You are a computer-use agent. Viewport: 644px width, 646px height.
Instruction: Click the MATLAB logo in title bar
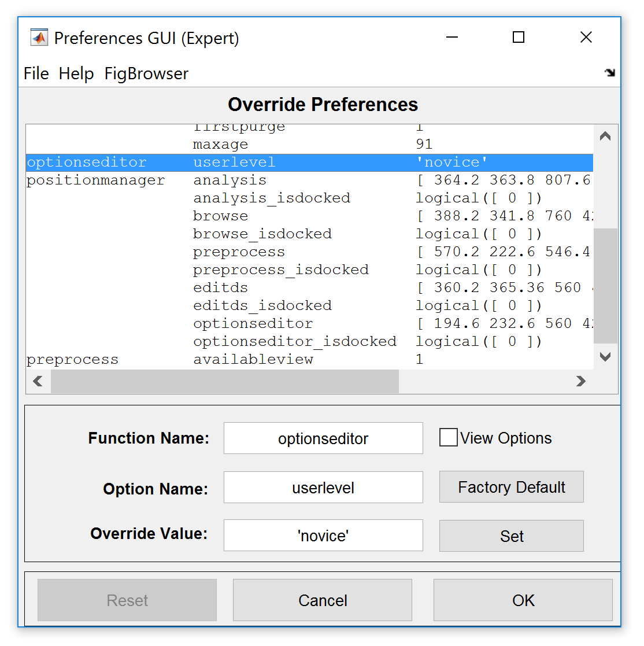39,38
